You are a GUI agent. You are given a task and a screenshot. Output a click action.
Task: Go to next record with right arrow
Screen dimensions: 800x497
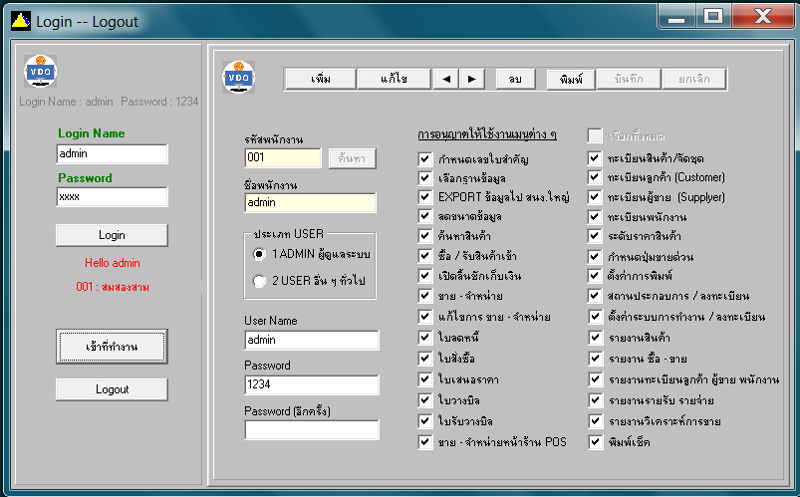[472, 79]
